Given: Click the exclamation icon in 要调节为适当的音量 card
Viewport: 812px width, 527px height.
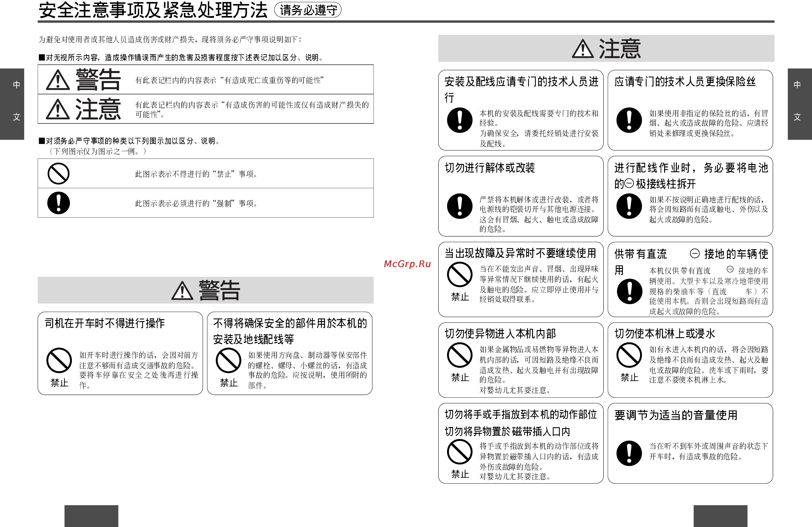Looking at the screenshot, I should (629, 453).
